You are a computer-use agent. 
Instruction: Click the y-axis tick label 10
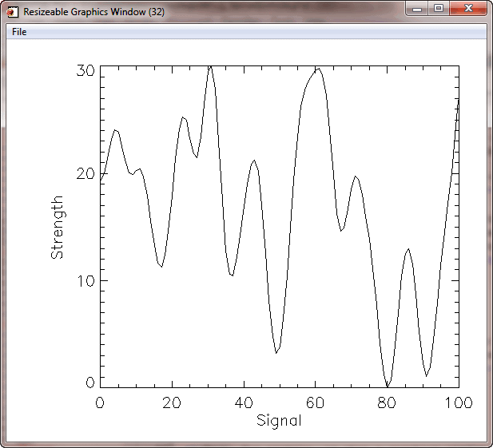coord(85,281)
